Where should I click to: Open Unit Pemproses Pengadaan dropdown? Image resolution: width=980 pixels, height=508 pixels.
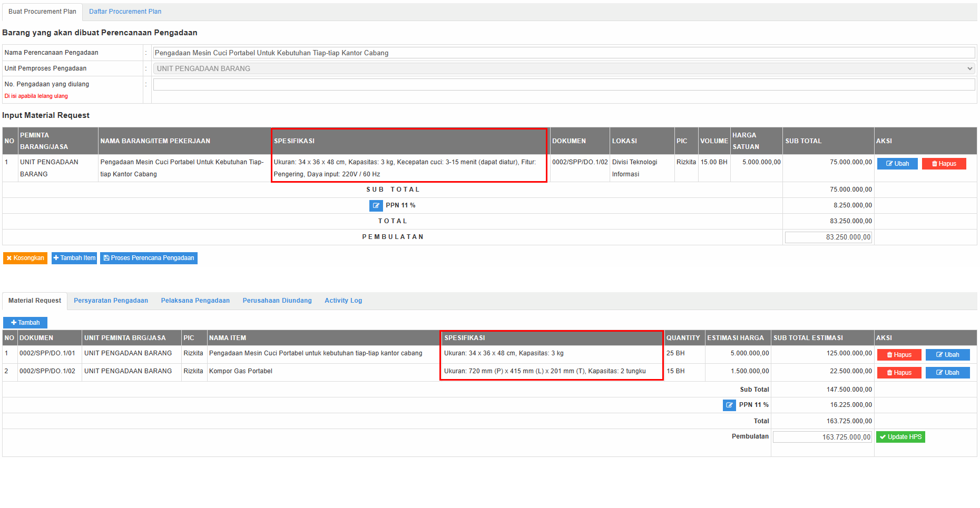(x=564, y=68)
